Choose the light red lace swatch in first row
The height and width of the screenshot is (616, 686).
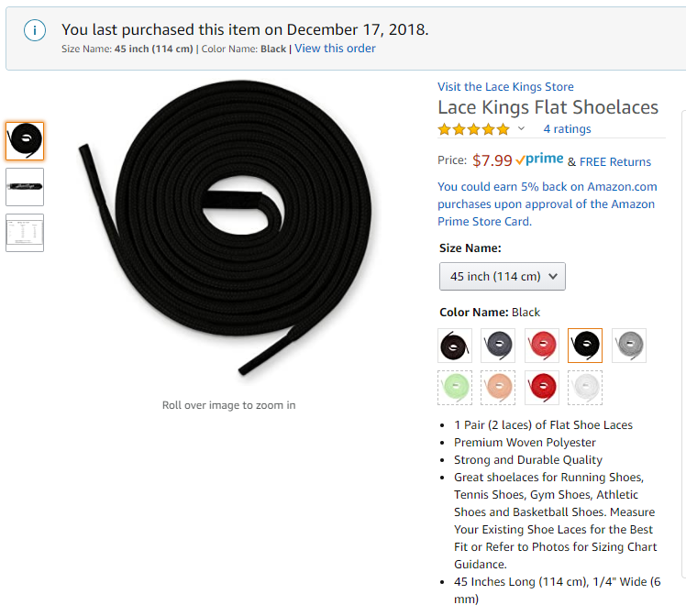coord(542,346)
